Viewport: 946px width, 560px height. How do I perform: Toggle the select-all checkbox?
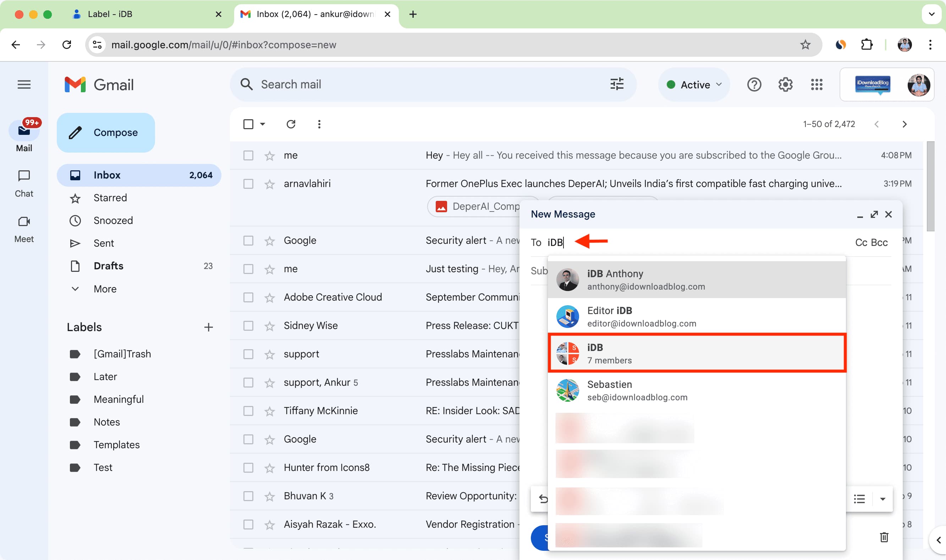tap(248, 124)
